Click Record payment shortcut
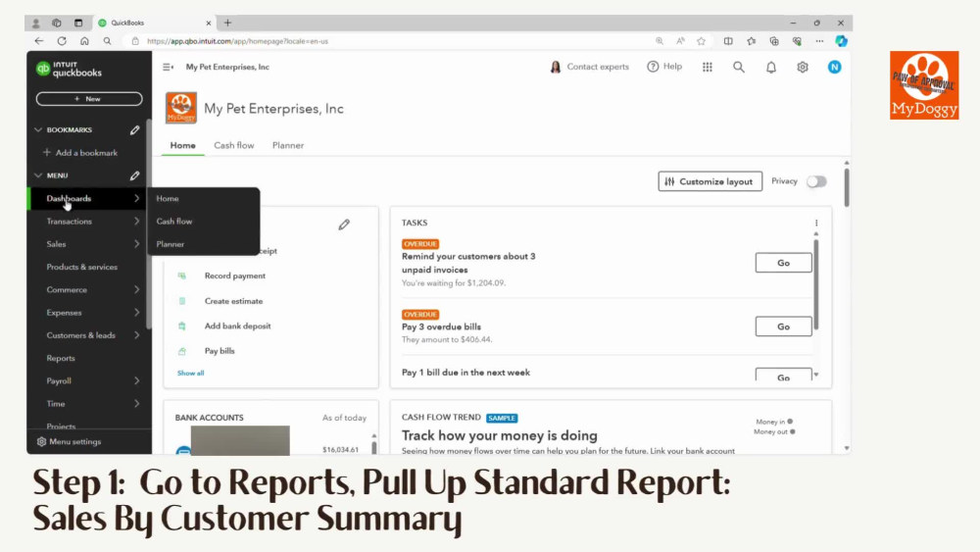980x552 pixels. pos(234,276)
